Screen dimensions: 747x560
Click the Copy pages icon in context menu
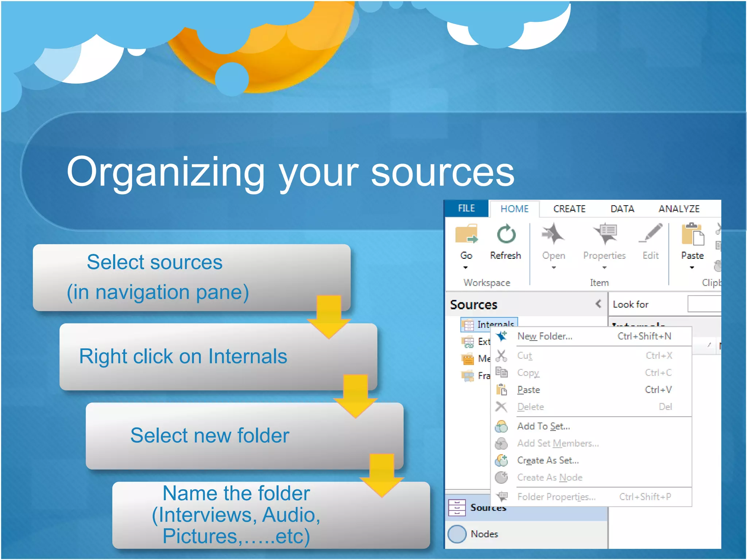(x=502, y=372)
